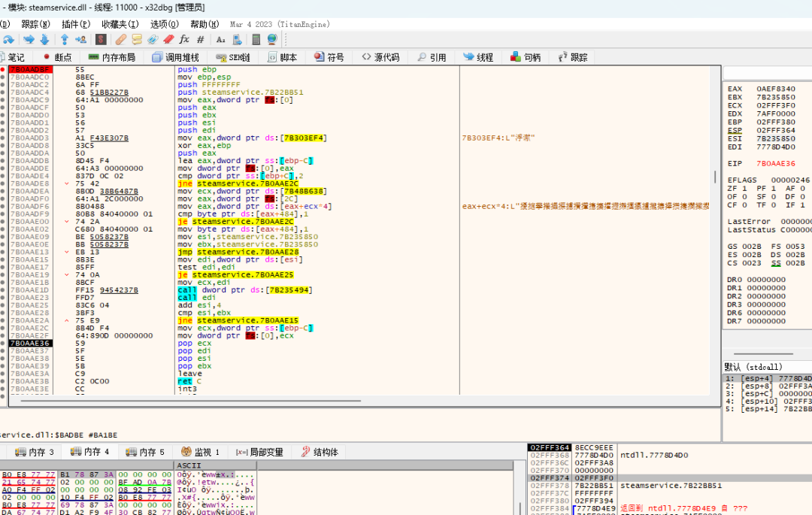Open the 结构体 struct tab

point(320,452)
